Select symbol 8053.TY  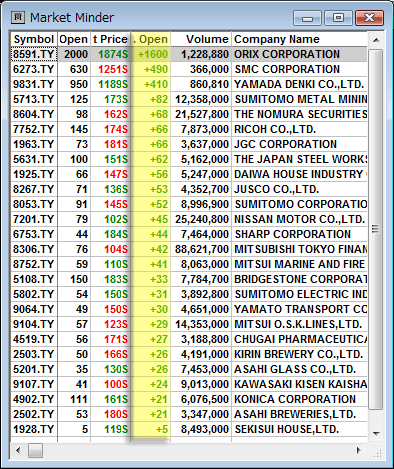tap(34, 204)
